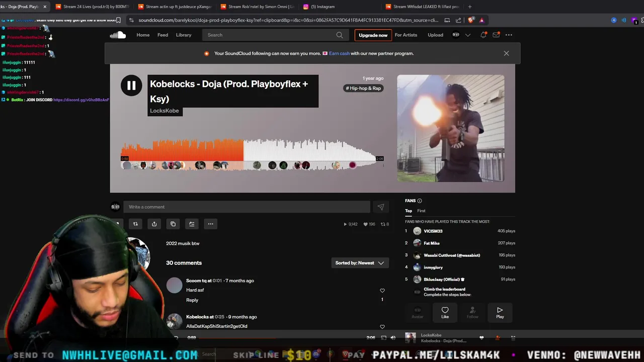
Task: Open the For Artists link
Action: (x=406, y=35)
